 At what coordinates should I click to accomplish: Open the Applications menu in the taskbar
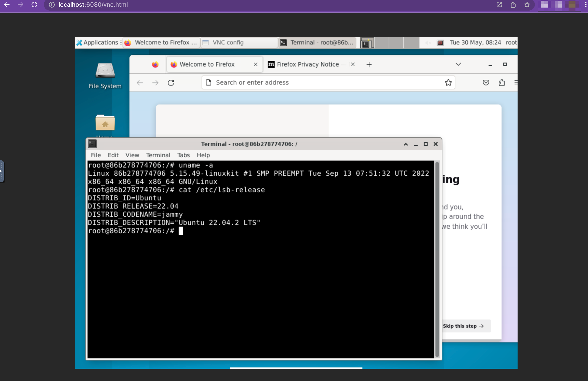pos(98,43)
